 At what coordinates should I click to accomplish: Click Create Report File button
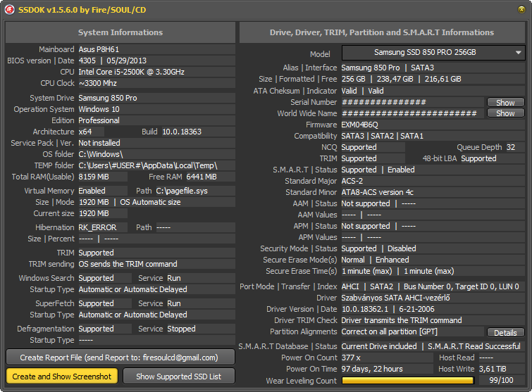pyautogui.click(x=120, y=358)
